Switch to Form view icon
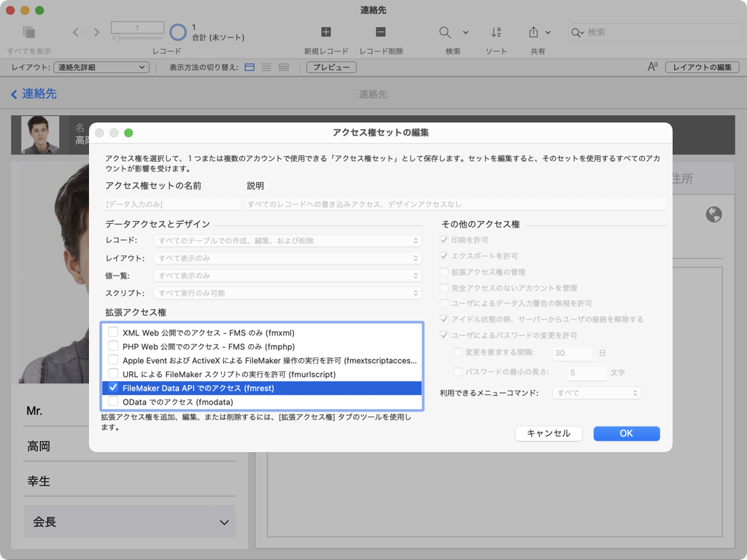This screenshot has height=560, width=747. point(249,67)
